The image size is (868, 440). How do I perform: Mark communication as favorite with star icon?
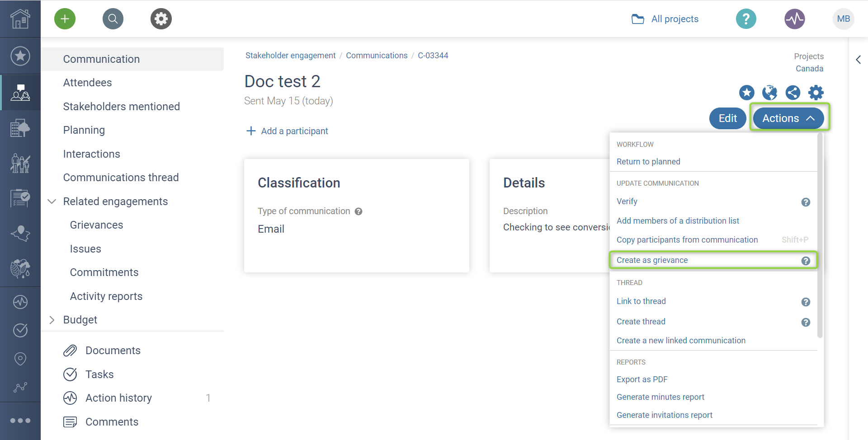746,93
